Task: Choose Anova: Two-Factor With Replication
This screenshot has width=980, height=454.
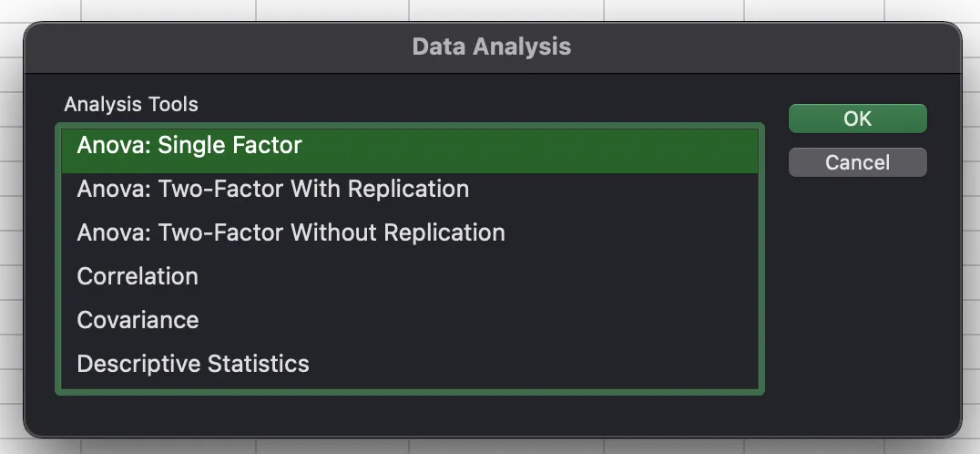Action: [272, 189]
